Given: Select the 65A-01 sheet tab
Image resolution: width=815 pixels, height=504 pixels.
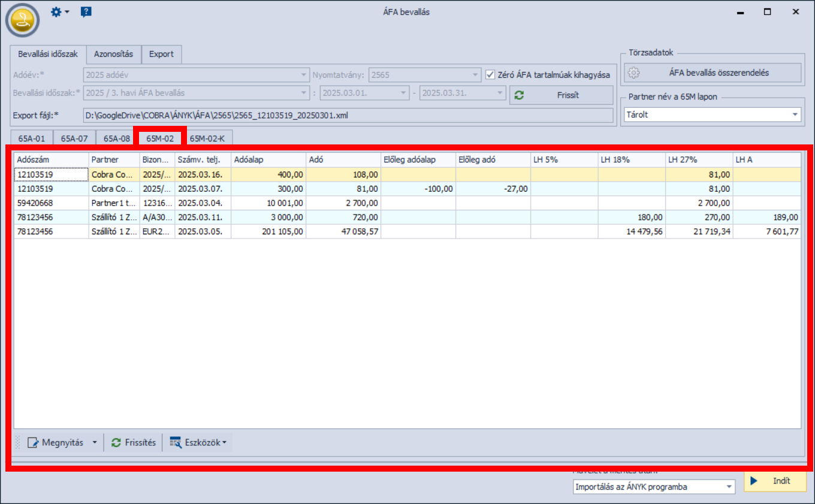Looking at the screenshot, I should 32,138.
